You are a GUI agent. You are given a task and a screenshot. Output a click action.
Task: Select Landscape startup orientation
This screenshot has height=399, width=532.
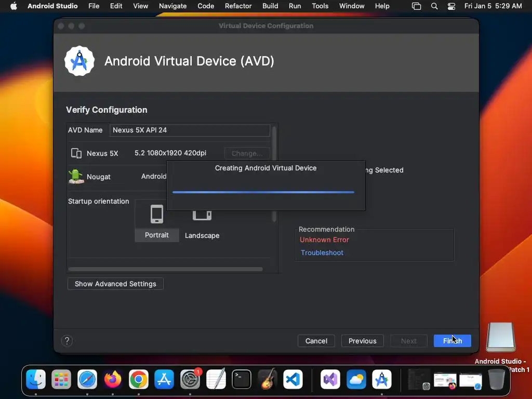pos(202,224)
